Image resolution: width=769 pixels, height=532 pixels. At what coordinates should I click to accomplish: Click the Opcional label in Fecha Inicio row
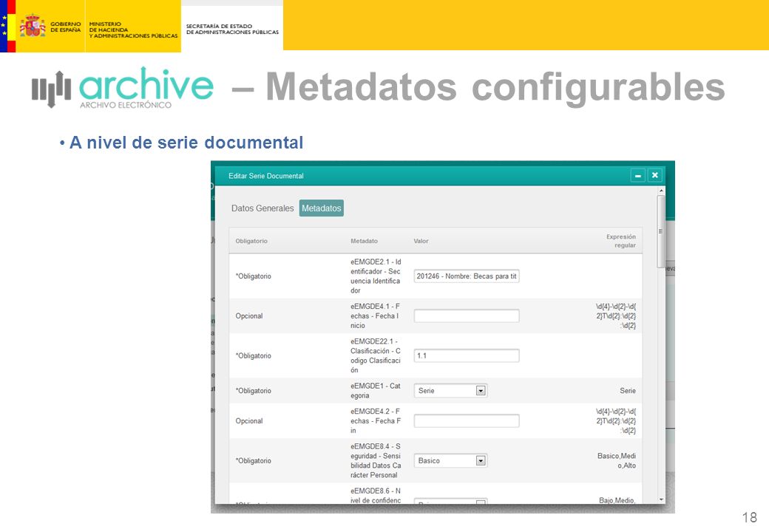(249, 316)
